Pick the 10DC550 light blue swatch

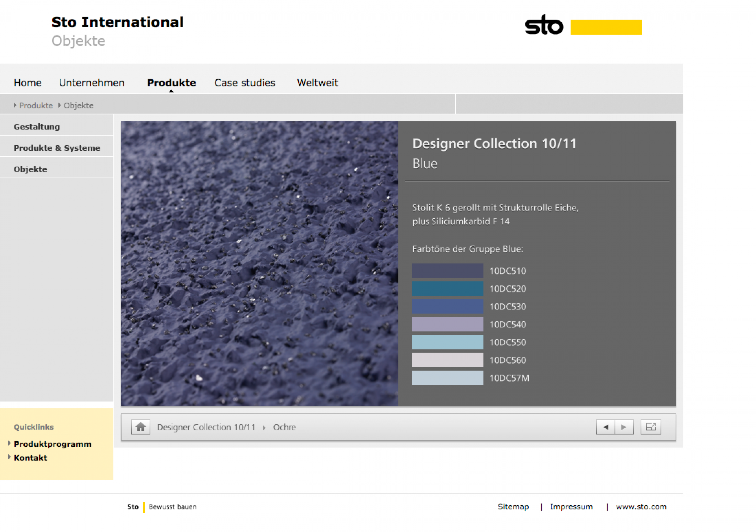pyautogui.click(x=447, y=342)
